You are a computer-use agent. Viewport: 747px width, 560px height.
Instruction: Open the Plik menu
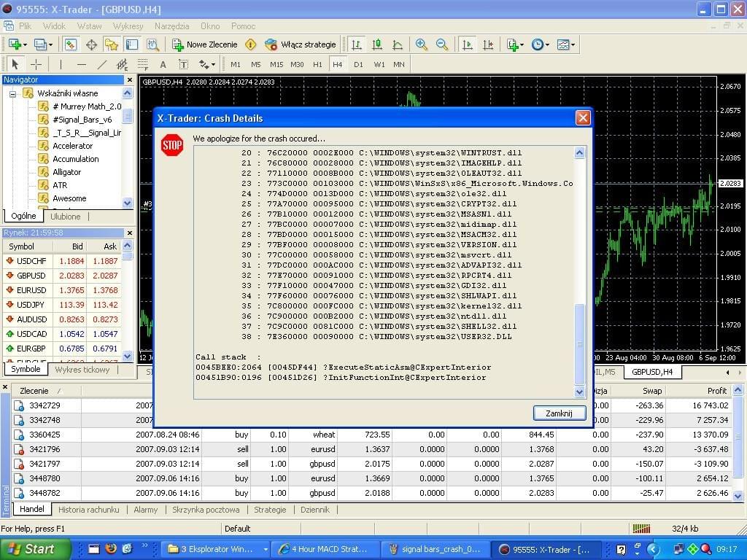click(x=25, y=26)
